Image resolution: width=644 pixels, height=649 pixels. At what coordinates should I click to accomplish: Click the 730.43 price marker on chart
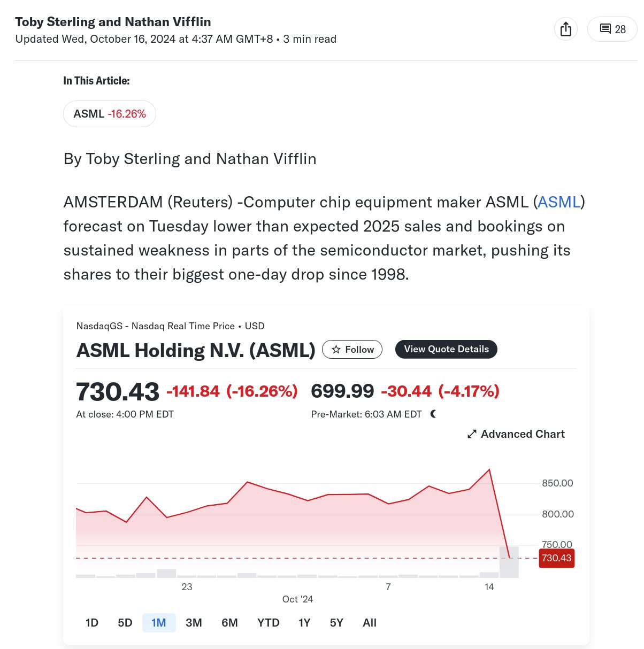coord(556,558)
